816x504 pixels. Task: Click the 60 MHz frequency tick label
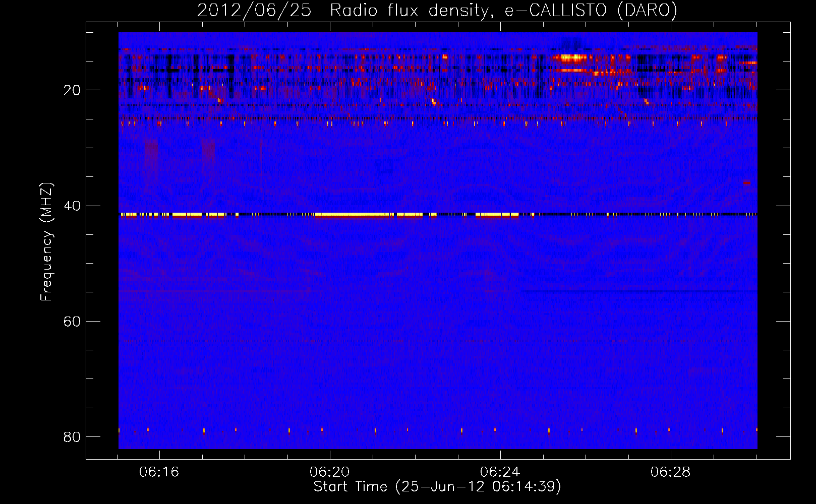pyautogui.click(x=72, y=321)
